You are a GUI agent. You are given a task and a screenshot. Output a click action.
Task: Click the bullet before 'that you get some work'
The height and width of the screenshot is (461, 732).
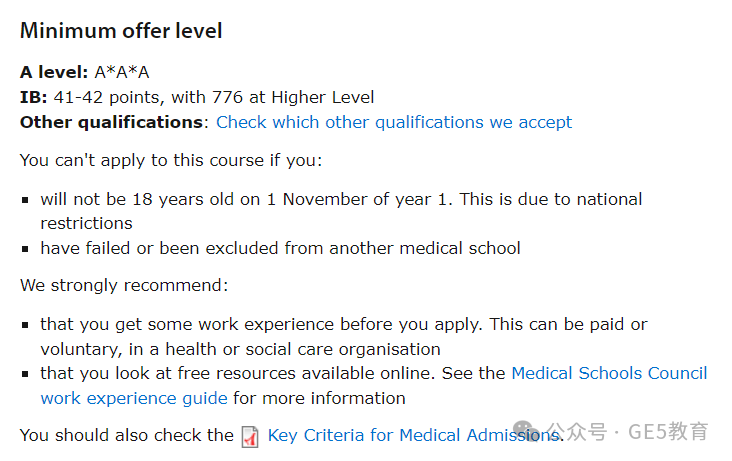[x=25, y=325]
